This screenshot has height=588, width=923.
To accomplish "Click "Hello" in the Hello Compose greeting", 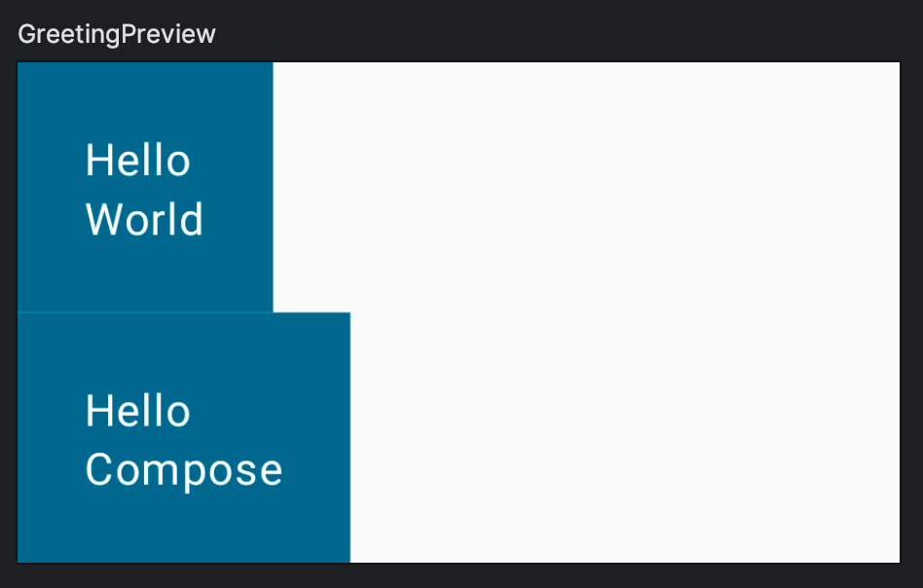I will click(x=137, y=412).
